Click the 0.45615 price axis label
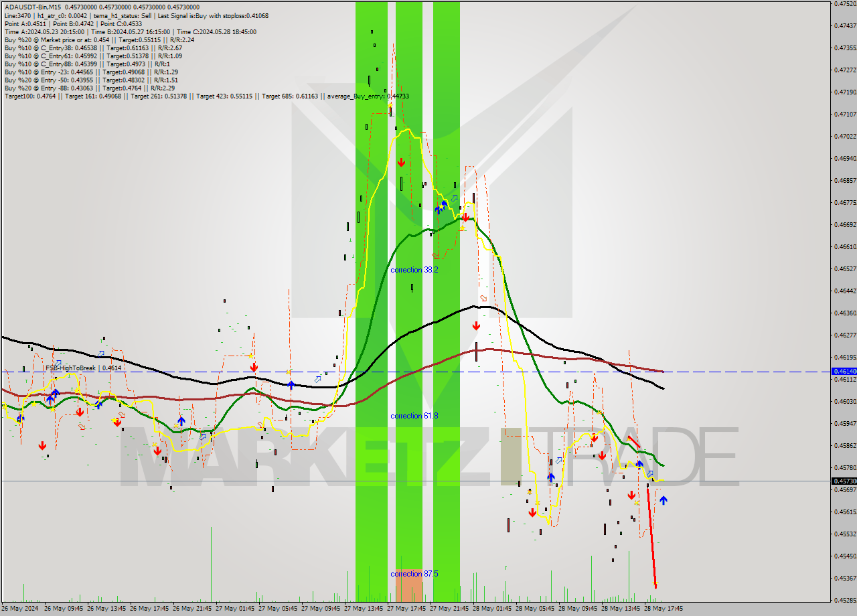Screen dimensions: 857x616 pos(844,512)
